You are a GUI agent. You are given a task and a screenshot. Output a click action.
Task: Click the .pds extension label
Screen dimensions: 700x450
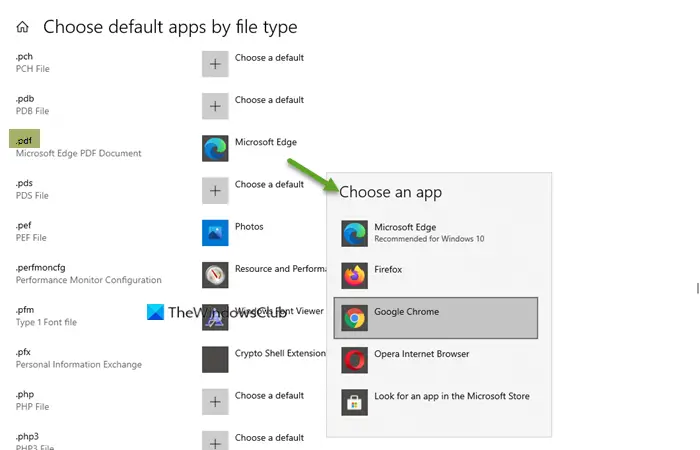24,183
